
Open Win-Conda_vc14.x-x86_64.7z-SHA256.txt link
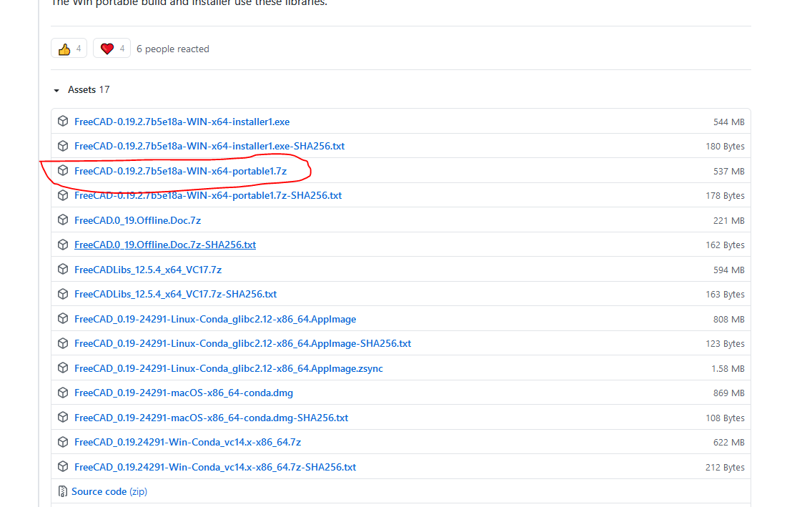click(x=215, y=467)
